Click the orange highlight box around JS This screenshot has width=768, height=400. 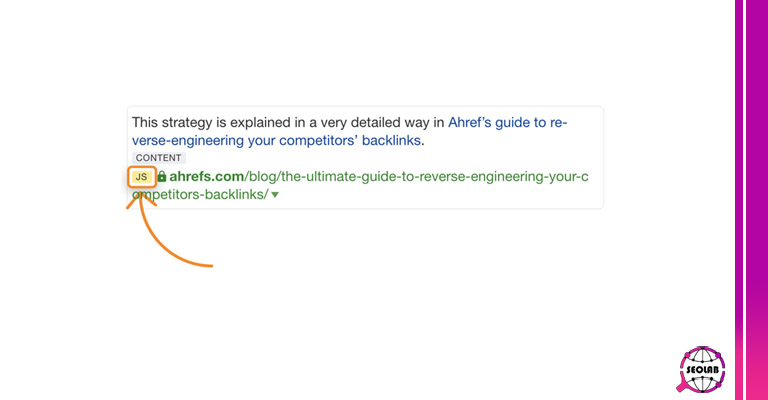142,177
